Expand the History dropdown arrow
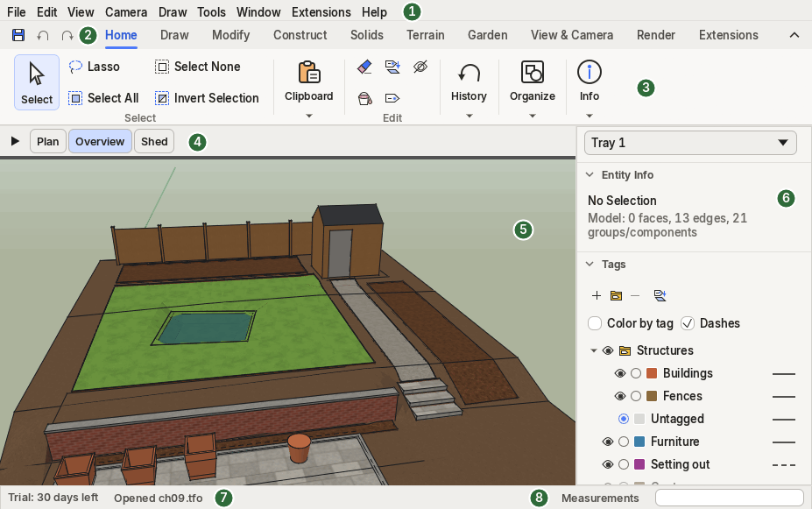This screenshot has height=509, width=812. (470, 116)
